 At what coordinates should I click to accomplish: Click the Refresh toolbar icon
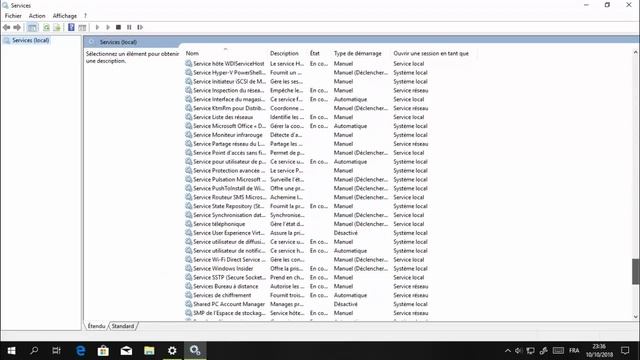tap(47, 27)
